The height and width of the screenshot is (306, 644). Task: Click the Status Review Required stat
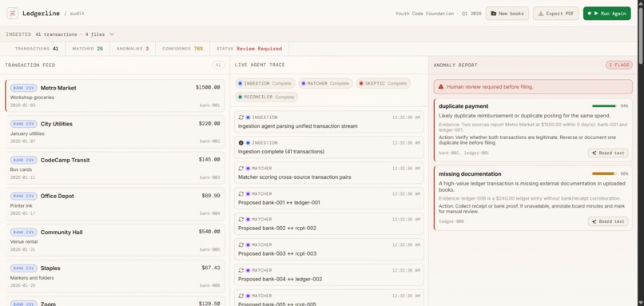(249, 49)
